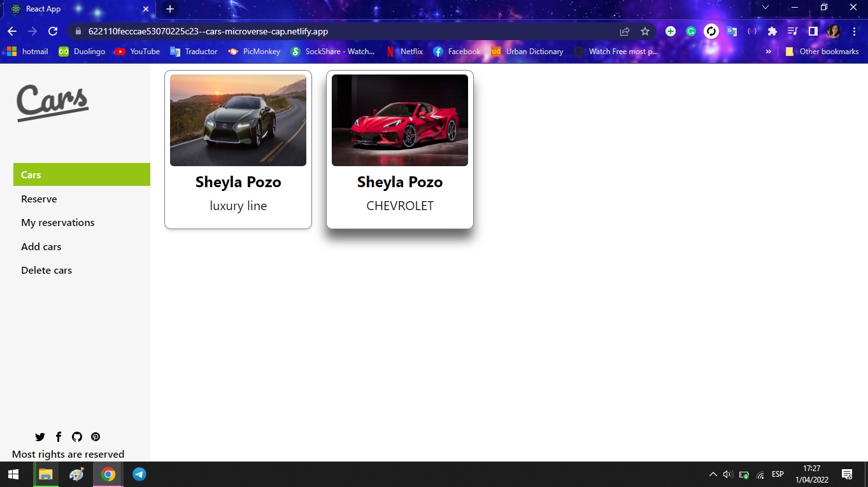Open the PicMonkey bookmark
The image size is (868, 487).
(x=254, y=52)
